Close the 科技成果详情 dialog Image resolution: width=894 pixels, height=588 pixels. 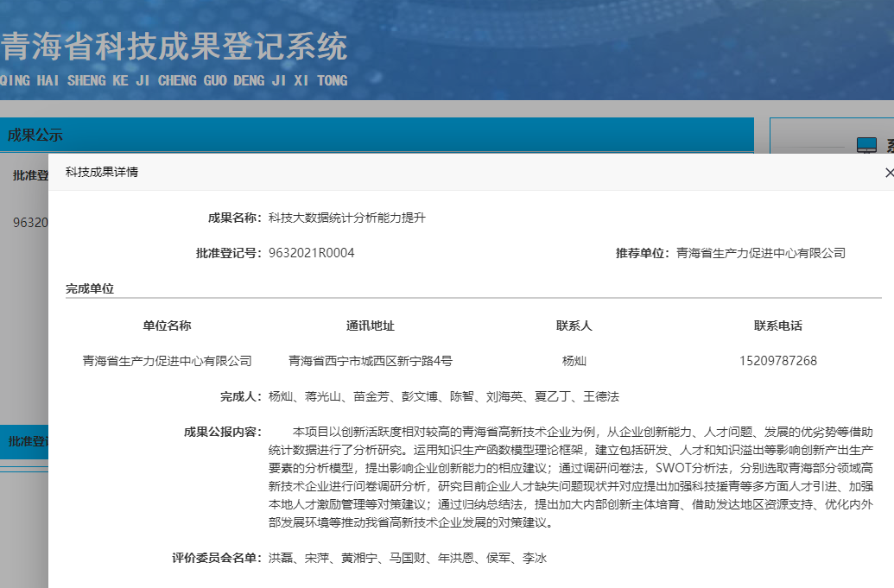coord(889,173)
